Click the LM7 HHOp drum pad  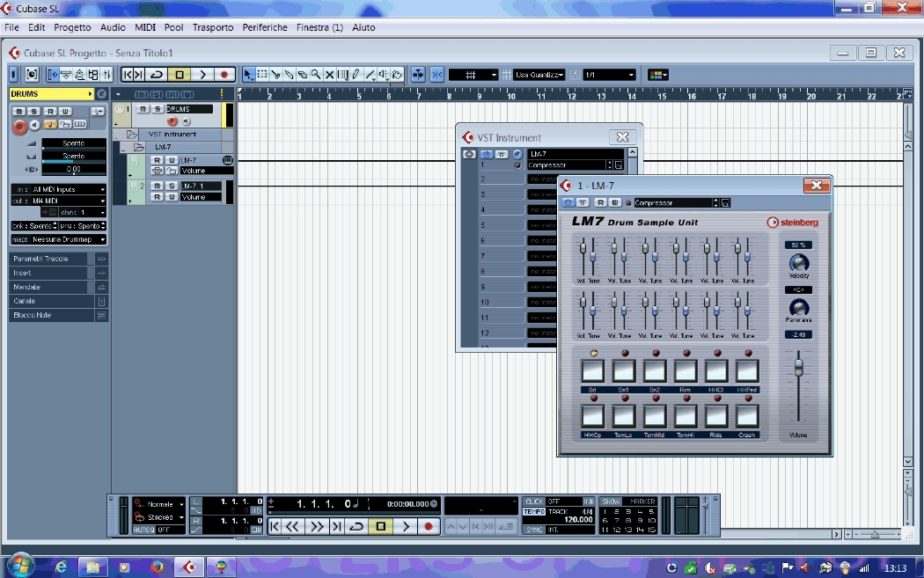click(x=592, y=416)
